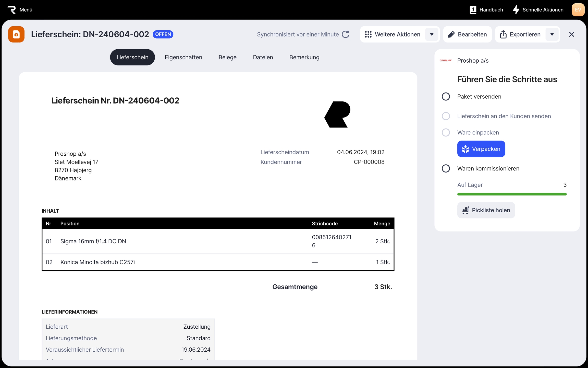Image resolution: width=588 pixels, height=368 pixels.
Task: Check the Paket versenden step circle
Action: 446,97
